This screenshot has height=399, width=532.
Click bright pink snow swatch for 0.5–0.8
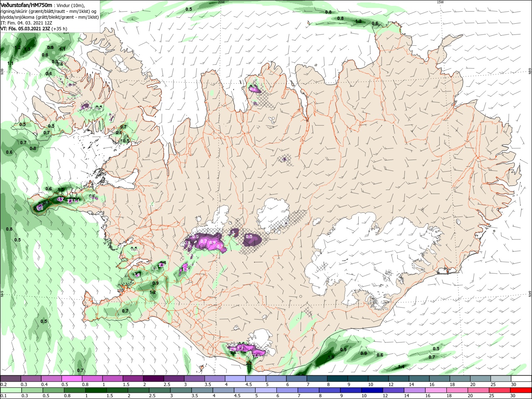click(72, 379)
